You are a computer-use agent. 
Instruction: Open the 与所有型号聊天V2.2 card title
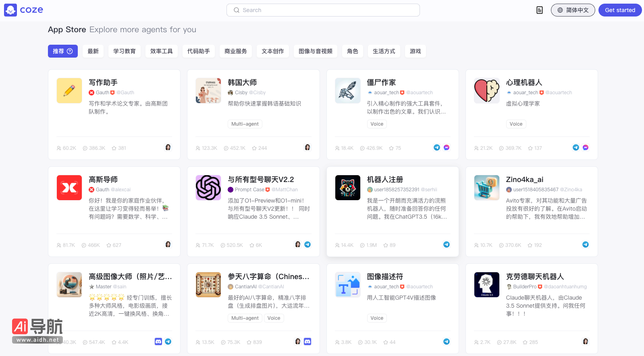point(261,180)
